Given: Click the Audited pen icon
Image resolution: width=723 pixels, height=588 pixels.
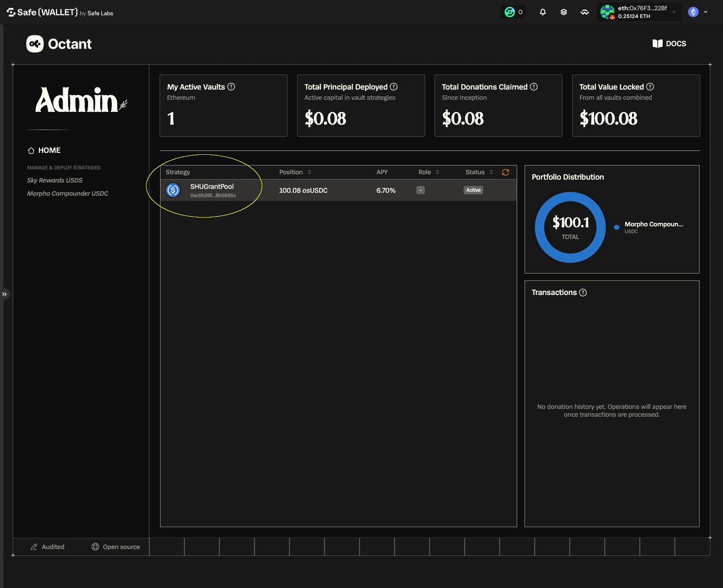Looking at the screenshot, I should click(x=34, y=547).
